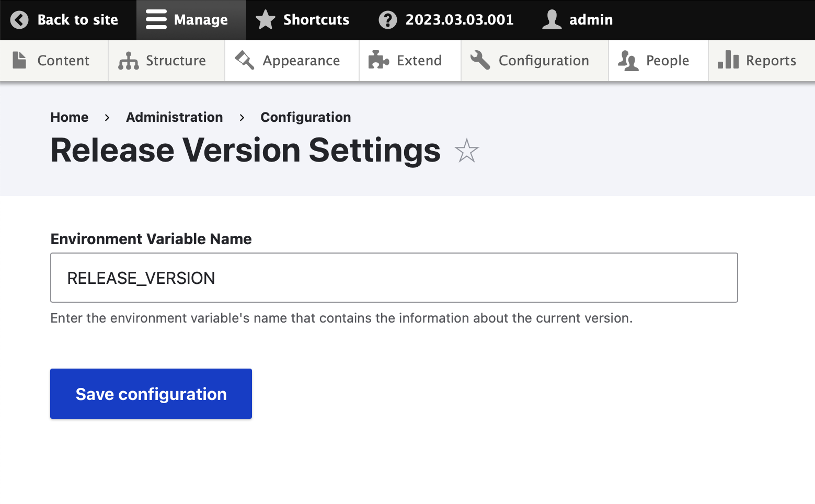Viewport: 815px width, 504px height.
Task: Click the Reports bar chart icon
Action: click(x=728, y=61)
